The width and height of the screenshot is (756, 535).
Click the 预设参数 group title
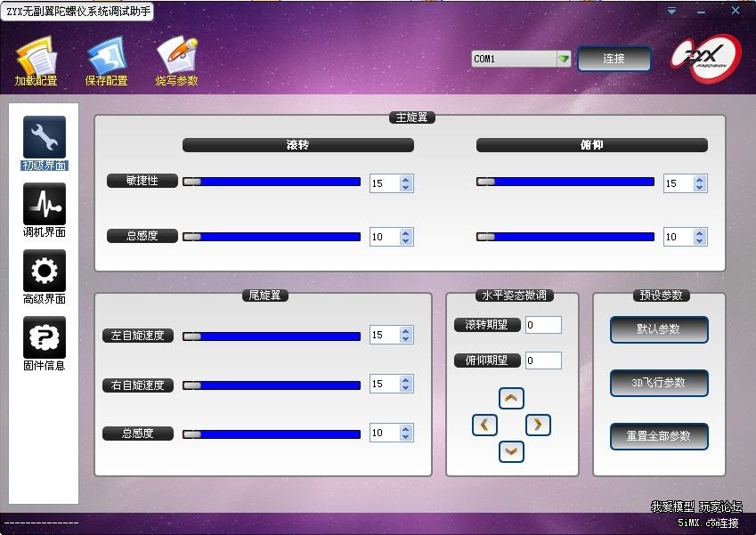[661, 295]
